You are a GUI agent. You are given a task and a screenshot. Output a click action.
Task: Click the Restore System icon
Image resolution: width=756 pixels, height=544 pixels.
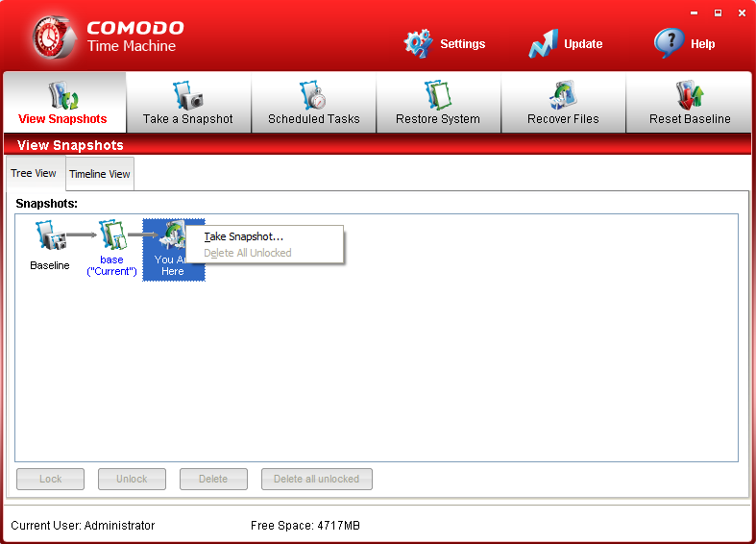point(438,96)
